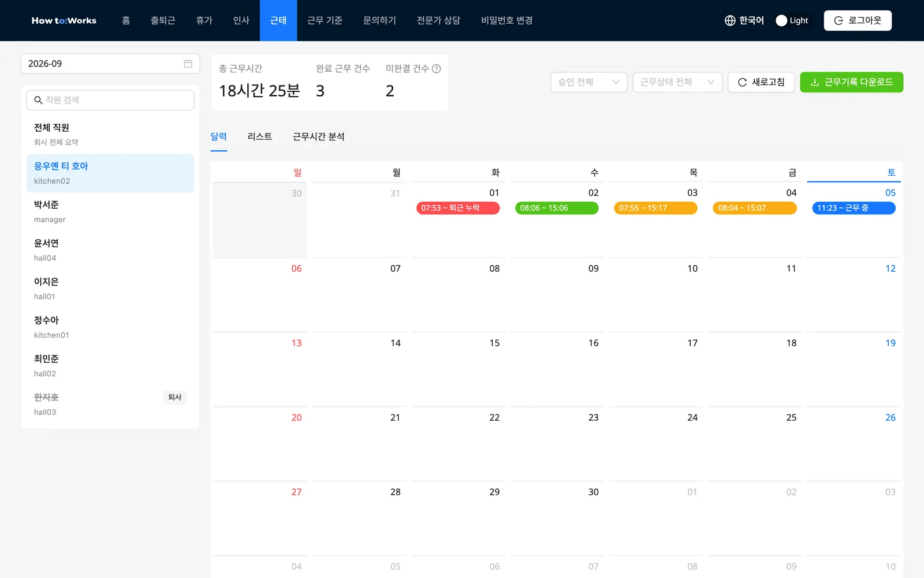Select employee 박서준
The height and width of the screenshot is (578, 924).
click(110, 212)
